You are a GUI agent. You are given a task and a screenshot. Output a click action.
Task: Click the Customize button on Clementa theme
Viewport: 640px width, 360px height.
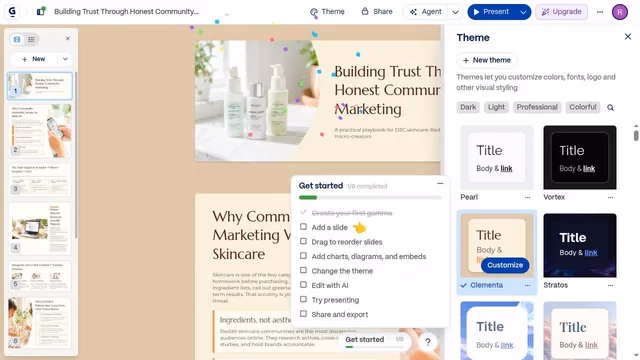(505, 265)
